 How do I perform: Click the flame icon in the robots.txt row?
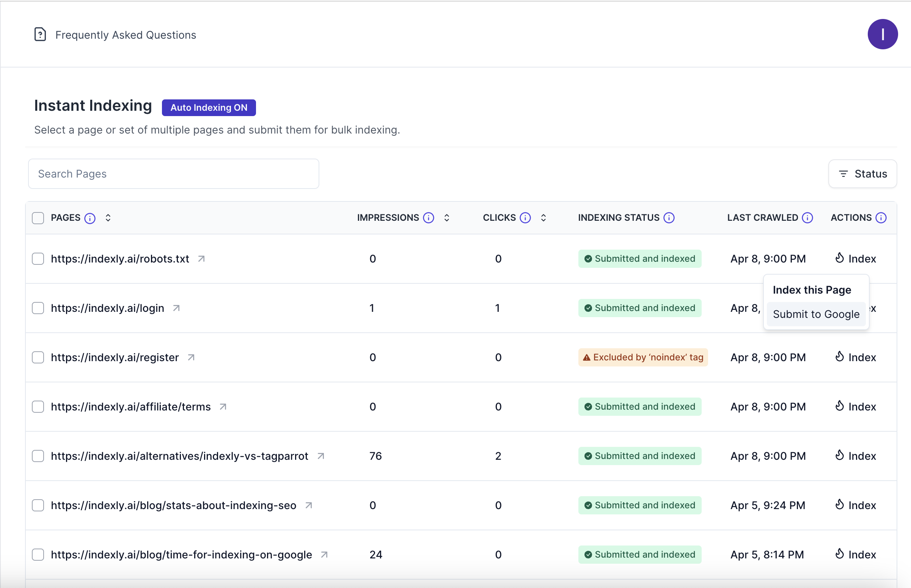839,258
